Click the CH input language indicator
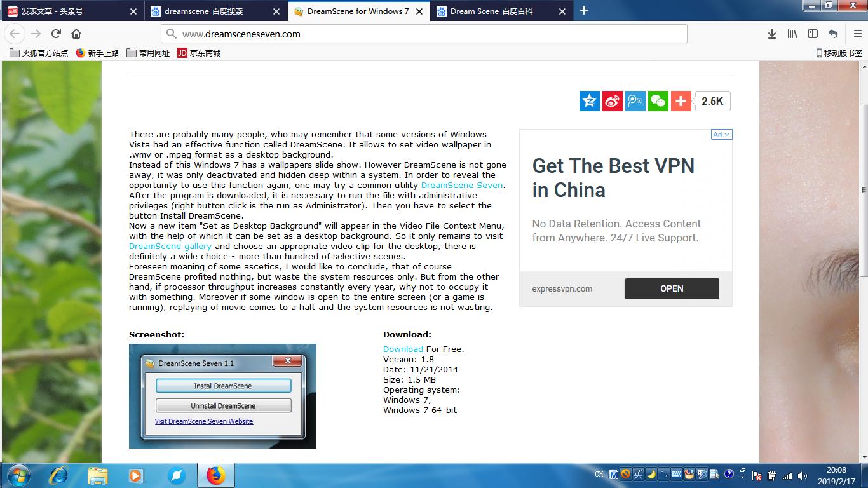 (599, 474)
